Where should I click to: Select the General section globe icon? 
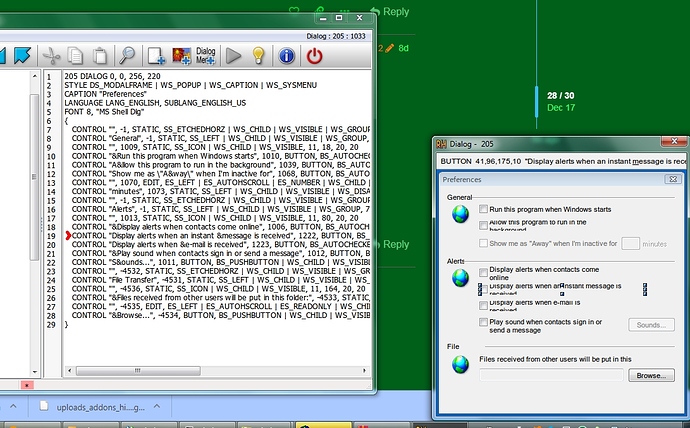pyautogui.click(x=460, y=214)
